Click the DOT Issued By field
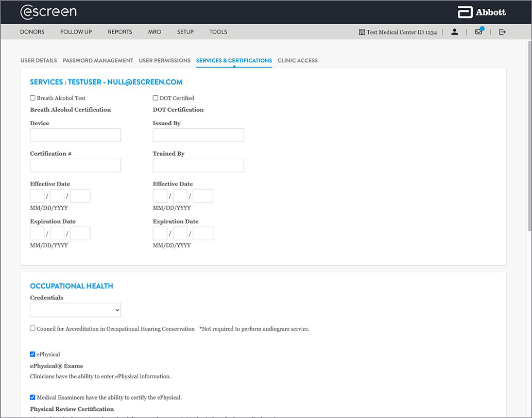The height and width of the screenshot is (418, 532). click(198, 135)
